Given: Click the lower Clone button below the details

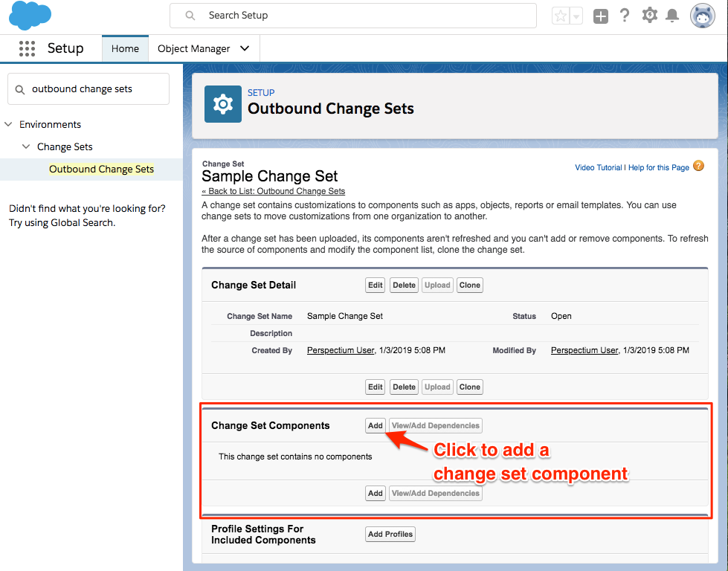Looking at the screenshot, I should pos(470,387).
